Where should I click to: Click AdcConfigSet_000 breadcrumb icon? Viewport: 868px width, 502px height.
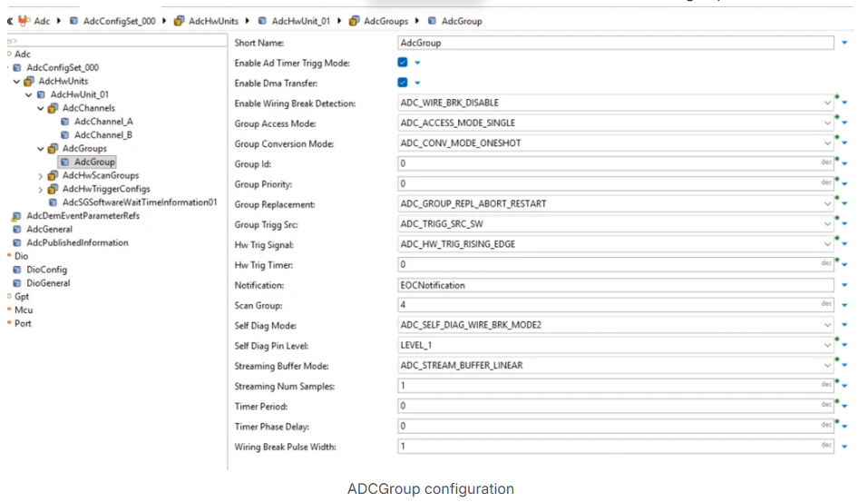click(73, 21)
